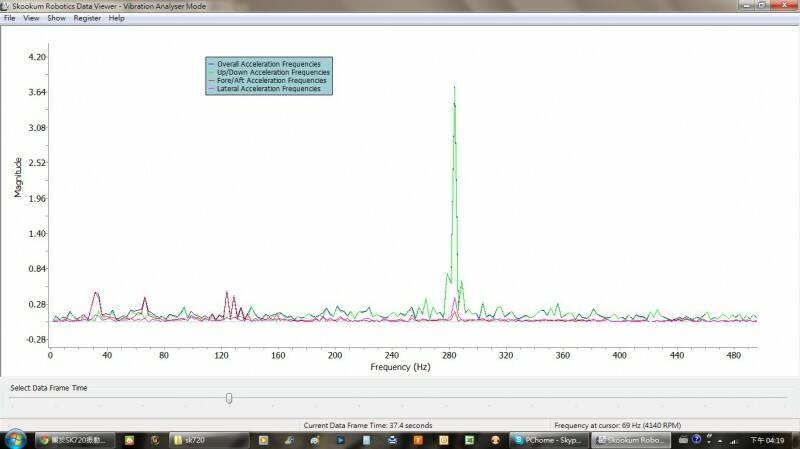Click the light blue document taskbar icon
This screenshot has height=449, width=800.
click(366, 440)
